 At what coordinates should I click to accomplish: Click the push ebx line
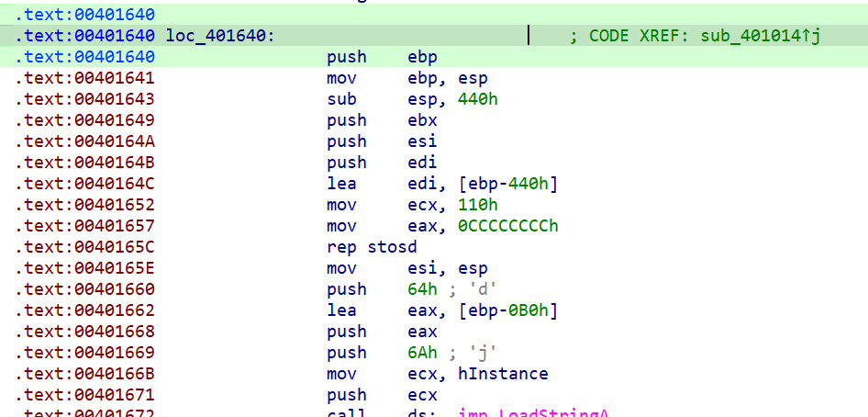[382, 120]
